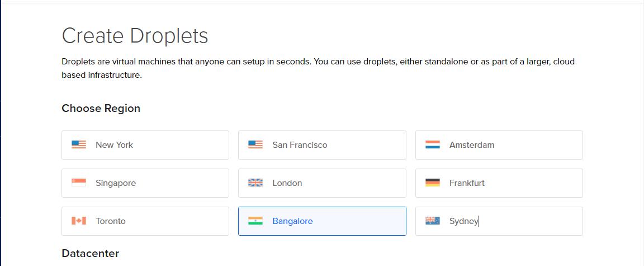Screen dimensions: 644x266
Task: Click the Datacenter section heading
Action: pos(91,253)
